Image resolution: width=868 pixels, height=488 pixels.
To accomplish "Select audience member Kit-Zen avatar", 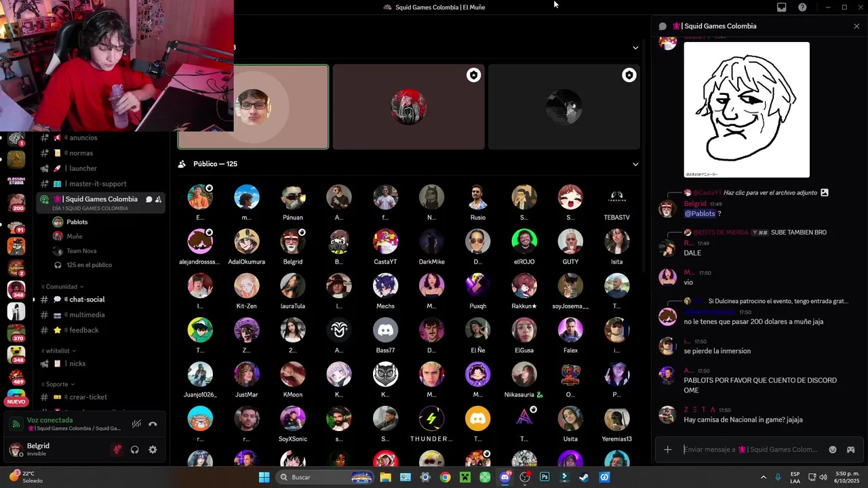I will [x=246, y=286].
